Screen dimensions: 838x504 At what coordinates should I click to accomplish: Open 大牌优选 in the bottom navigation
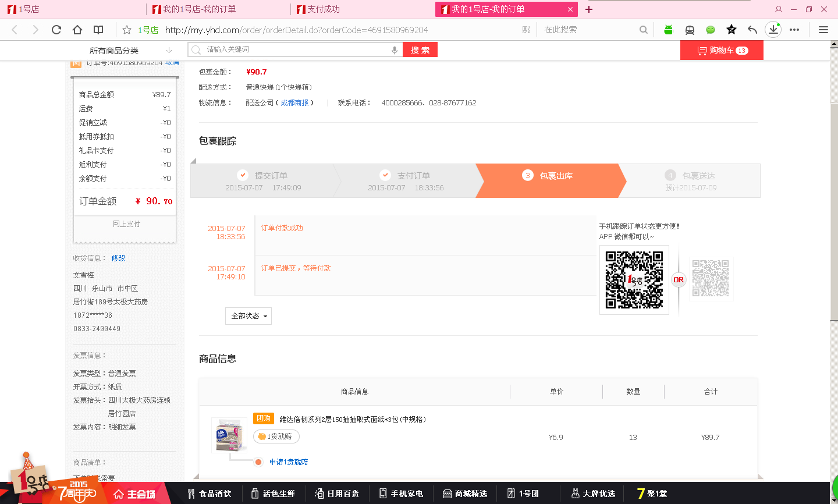[593, 494]
